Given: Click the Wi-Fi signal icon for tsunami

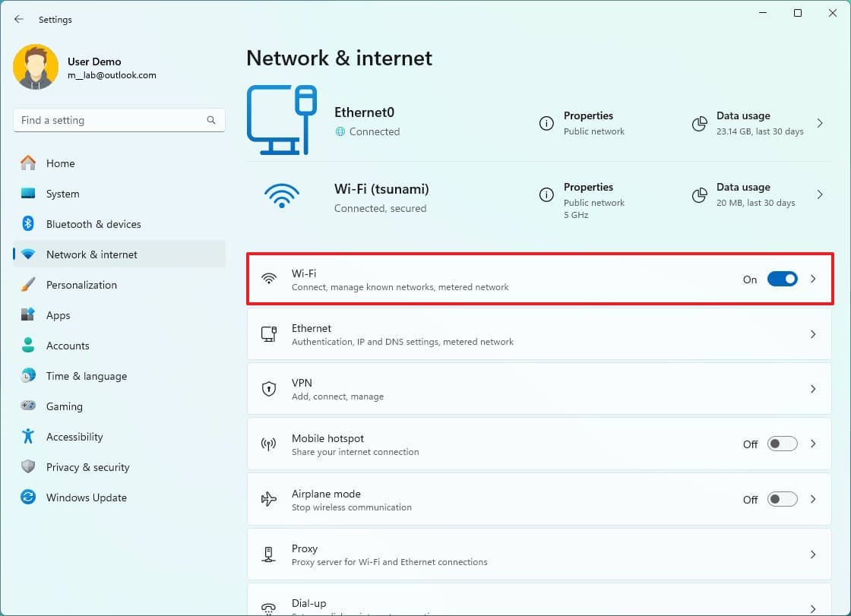Looking at the screenshot, I should (x=282, y=195).
